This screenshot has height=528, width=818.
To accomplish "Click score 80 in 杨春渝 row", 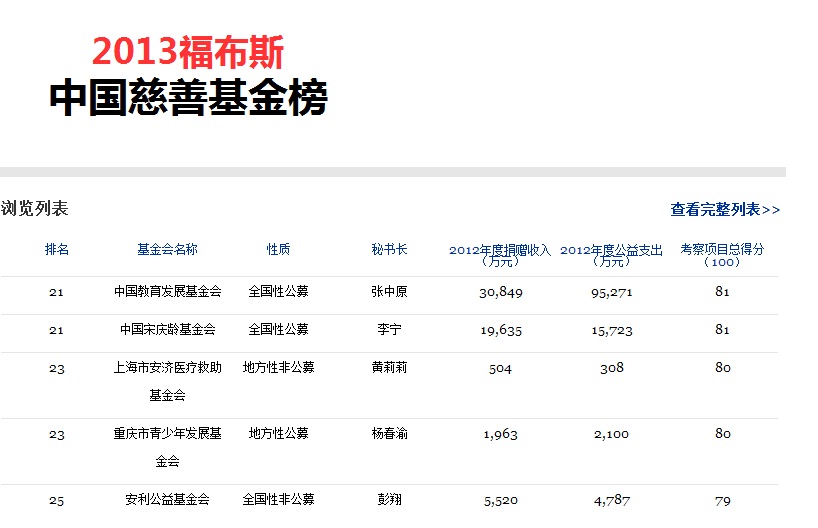I will (x=723, y=434).
